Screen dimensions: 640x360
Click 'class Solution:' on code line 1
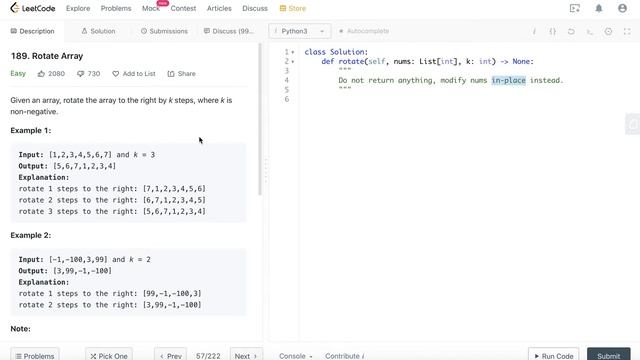(x=336, y=52)
